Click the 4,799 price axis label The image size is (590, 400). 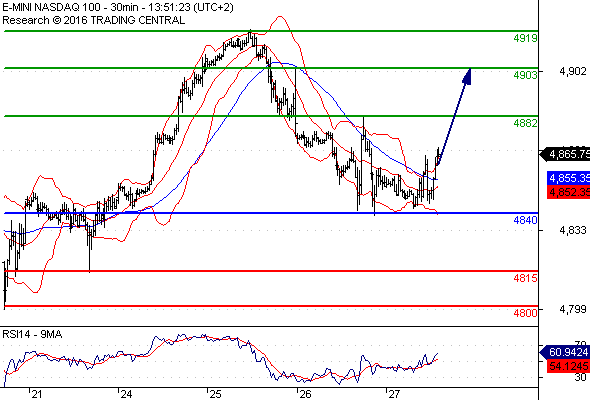pos(573,309)
